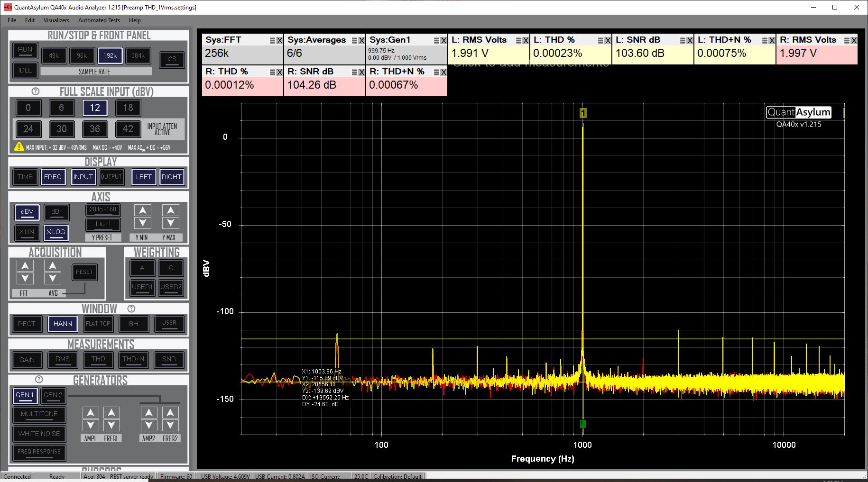Image resolution: width=868 pixels, height=482 pixels.
Task: Raise the FREQ1 generator frequency
Action: 111,412
